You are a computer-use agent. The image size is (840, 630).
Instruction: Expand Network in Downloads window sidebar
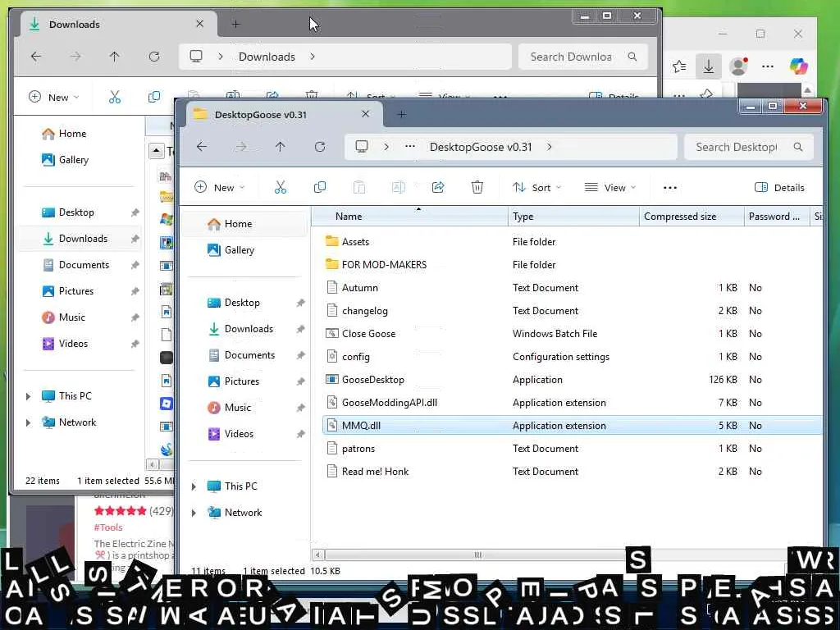28,422
